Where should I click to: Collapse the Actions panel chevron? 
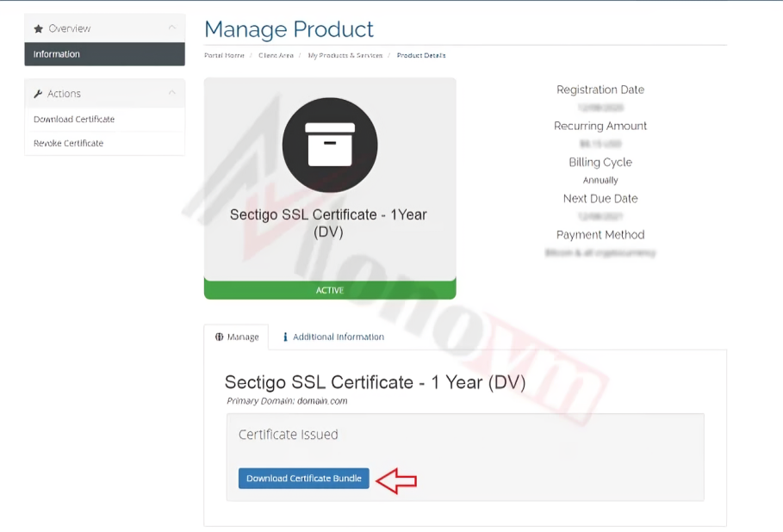pos(172,92)
